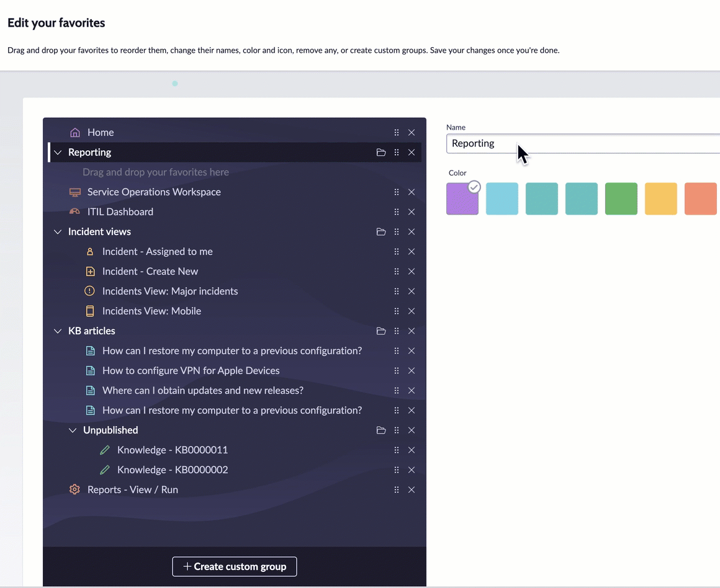Click drag handle for updates and new releases row
720x588 pixels.
point(396,391)
